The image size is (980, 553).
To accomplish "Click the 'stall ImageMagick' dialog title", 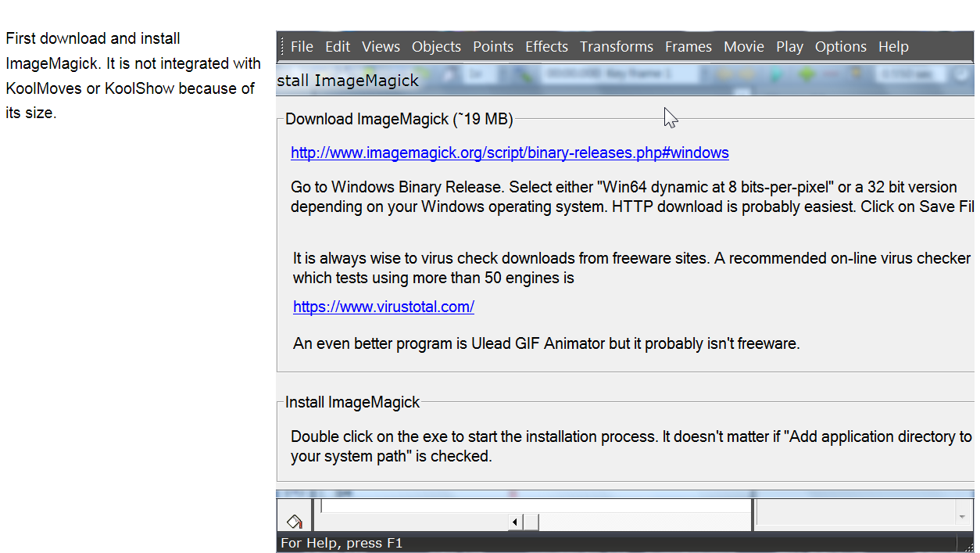I will coord(348,81).
